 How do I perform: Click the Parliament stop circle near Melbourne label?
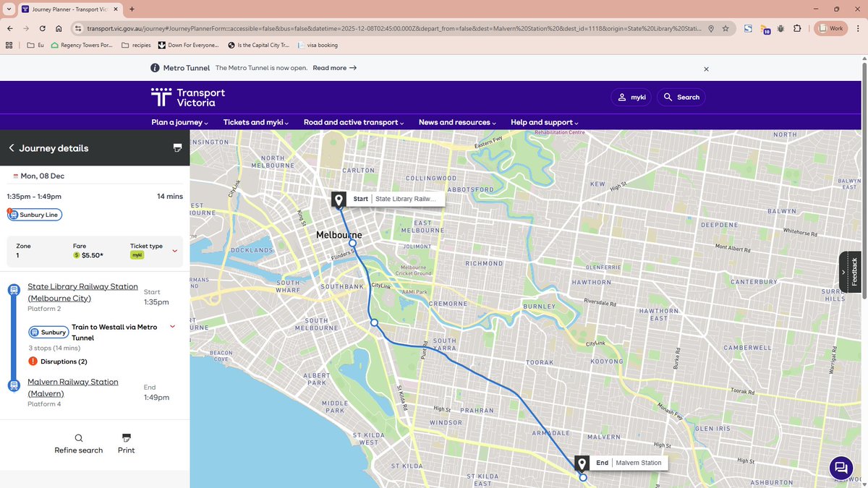coord(353,244)
